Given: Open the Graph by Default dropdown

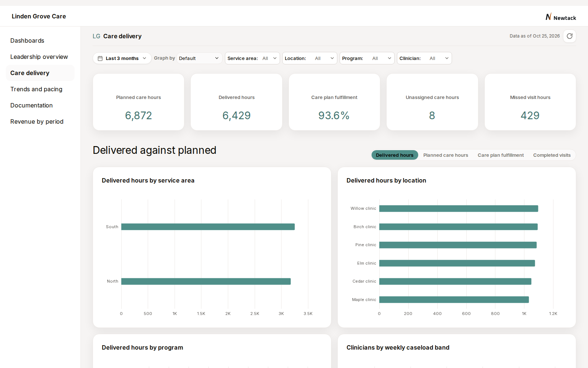Looking at the screenshot, I should tap(199, 58).
